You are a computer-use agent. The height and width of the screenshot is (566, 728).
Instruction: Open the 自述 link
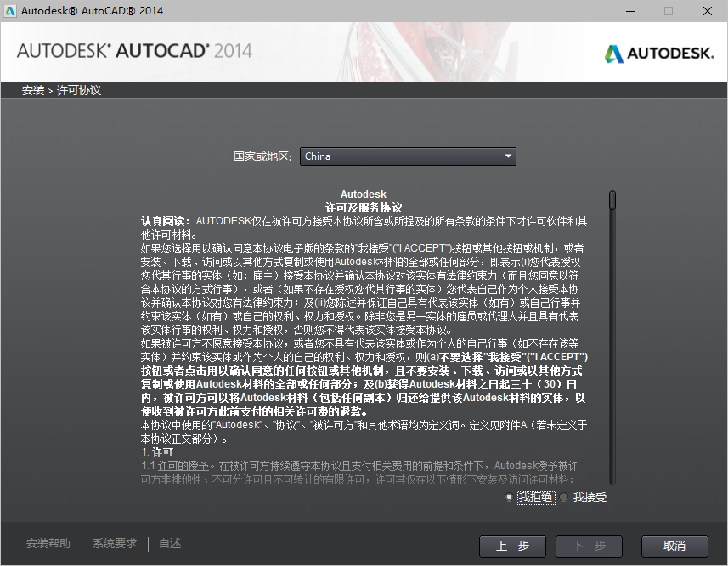[168, 542]
